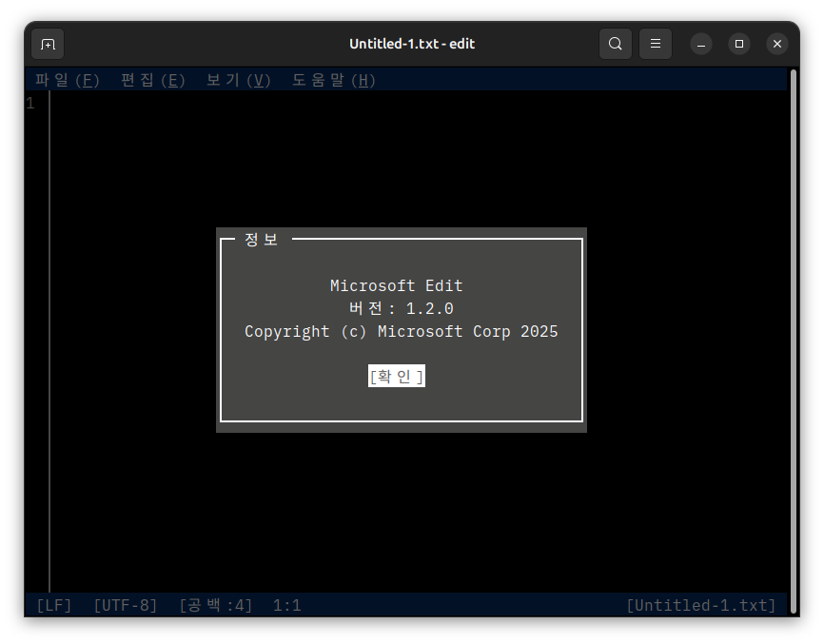The height and width of the screenshot is (644, 824).
Task: Open a new terminal tab icon
Action: (x=48, y=44)
